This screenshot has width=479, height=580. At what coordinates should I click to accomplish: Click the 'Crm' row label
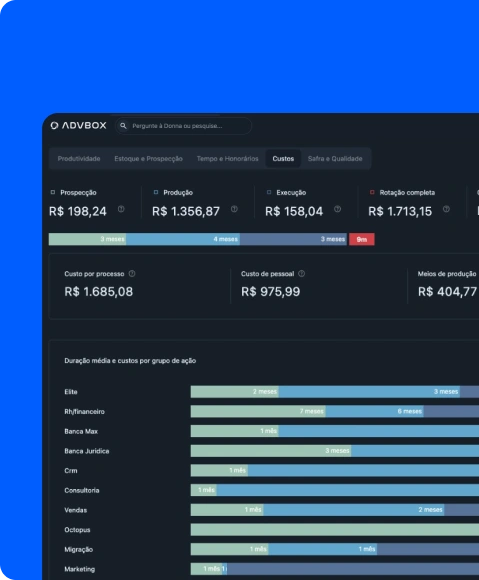click(71, 471)
